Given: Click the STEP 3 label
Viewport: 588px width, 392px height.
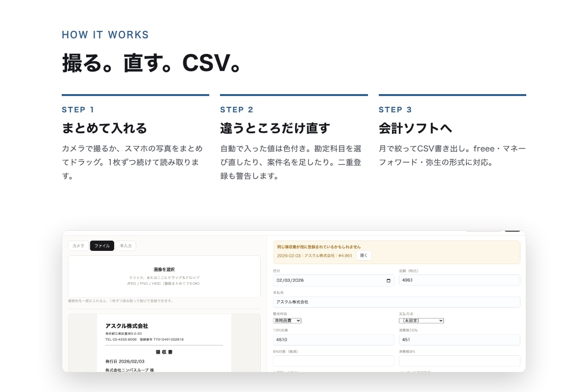Looking at the screenshot, I should (395, 110).
